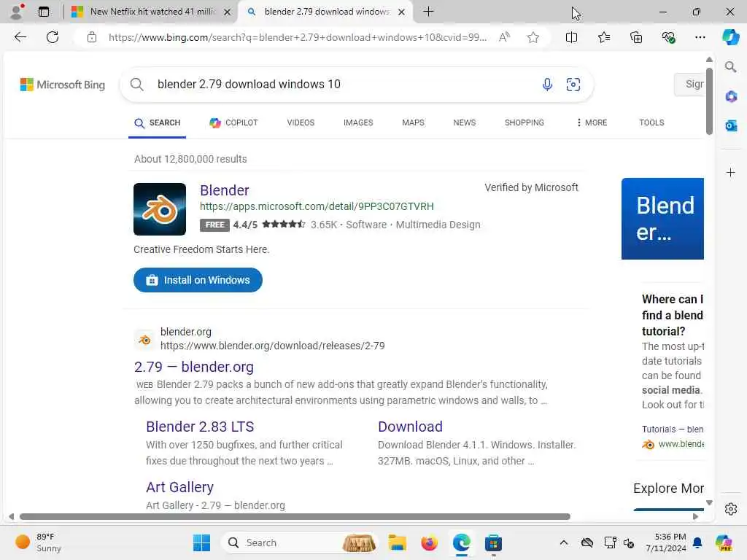This screenshot has width=747, height=560.
Task: Click the Sign in button
Action: pos(689,85)
